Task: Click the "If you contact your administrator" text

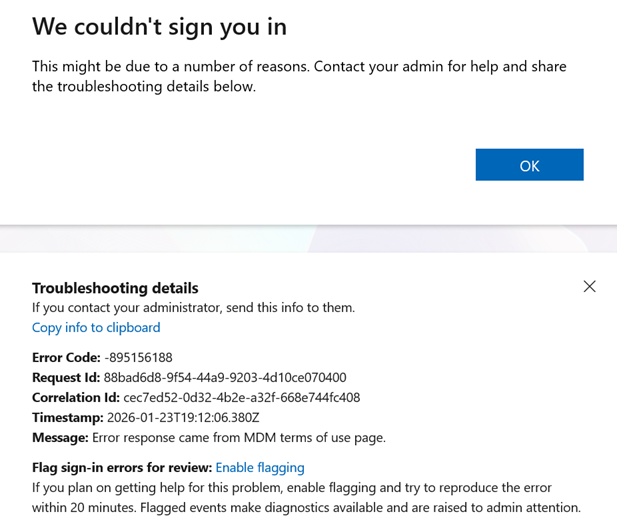Action: tap(193, 307)
